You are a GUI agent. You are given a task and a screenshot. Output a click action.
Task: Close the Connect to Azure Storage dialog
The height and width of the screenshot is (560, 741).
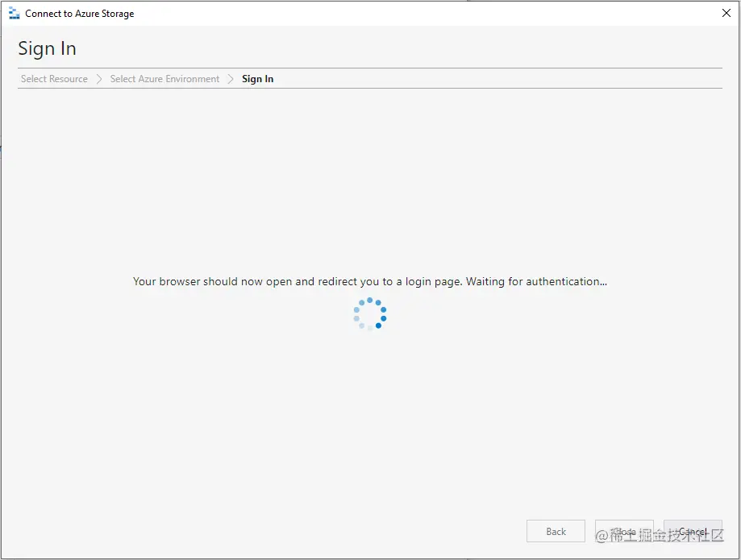click(726, 13)
